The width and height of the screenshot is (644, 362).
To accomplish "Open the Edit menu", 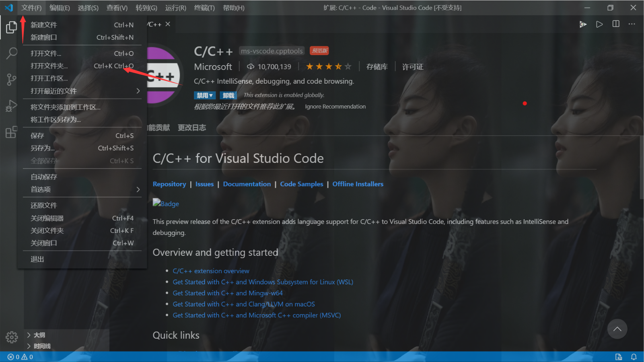I will (60, 8).
